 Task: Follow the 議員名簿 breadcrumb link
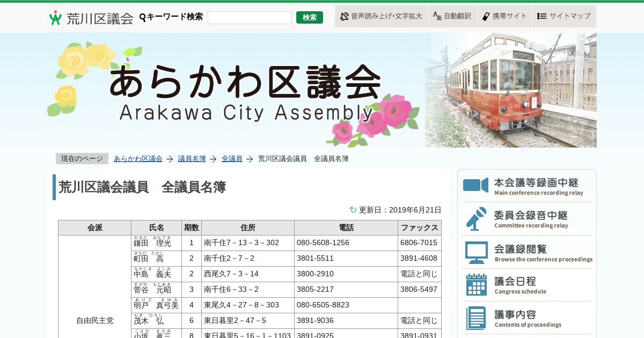[192, 159]
